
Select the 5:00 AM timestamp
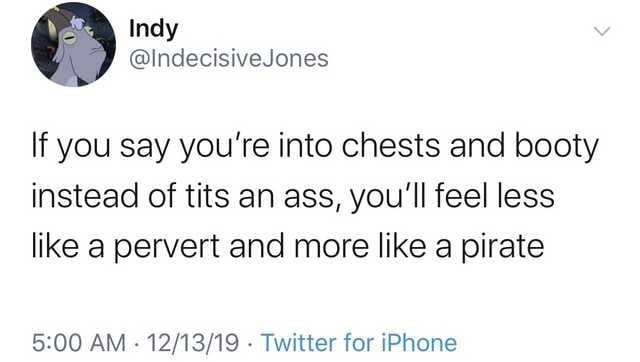(x=79, y=342)
